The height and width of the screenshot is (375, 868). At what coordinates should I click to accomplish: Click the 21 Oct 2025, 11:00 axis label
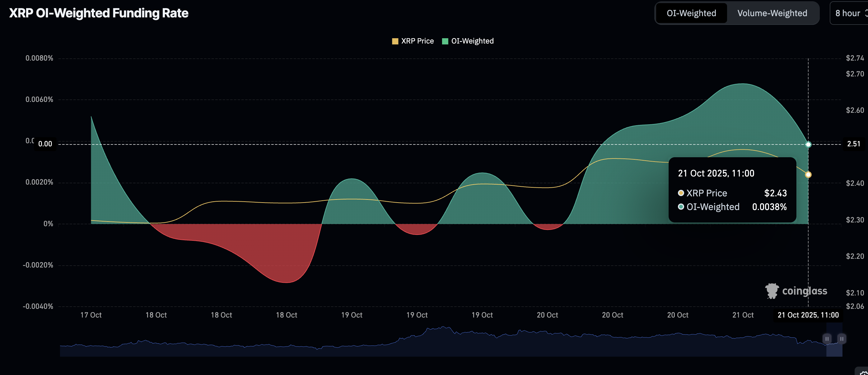(808, 315)
